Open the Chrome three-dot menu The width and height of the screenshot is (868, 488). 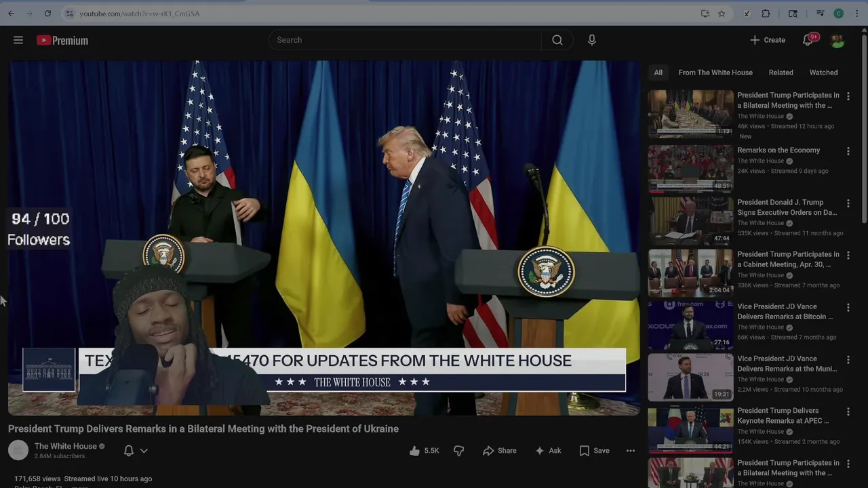[857, 14]
